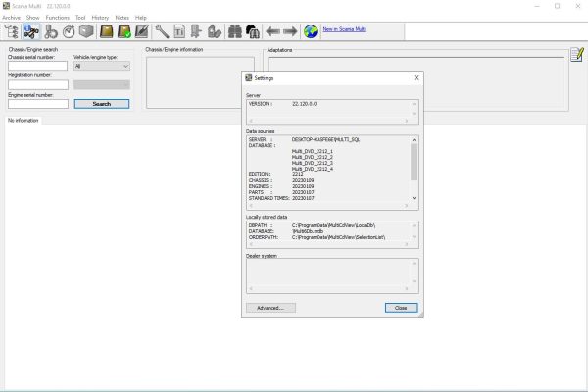Screen dimensions: 588x392
Task: Open the Archive menu
Action: (11, 18)
